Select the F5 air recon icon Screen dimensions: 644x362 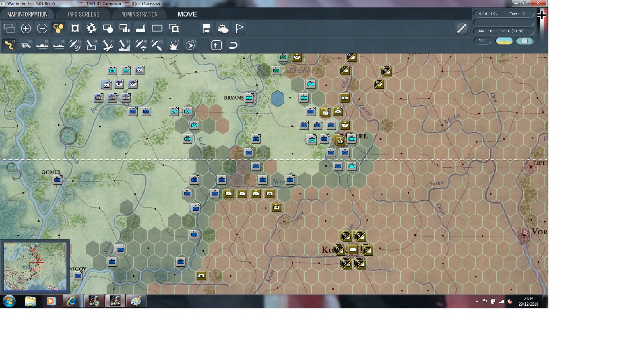75,45
